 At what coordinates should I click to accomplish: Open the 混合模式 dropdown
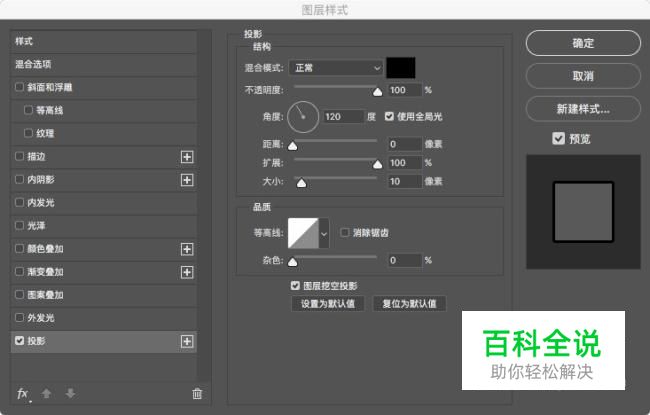coord(336,68)
